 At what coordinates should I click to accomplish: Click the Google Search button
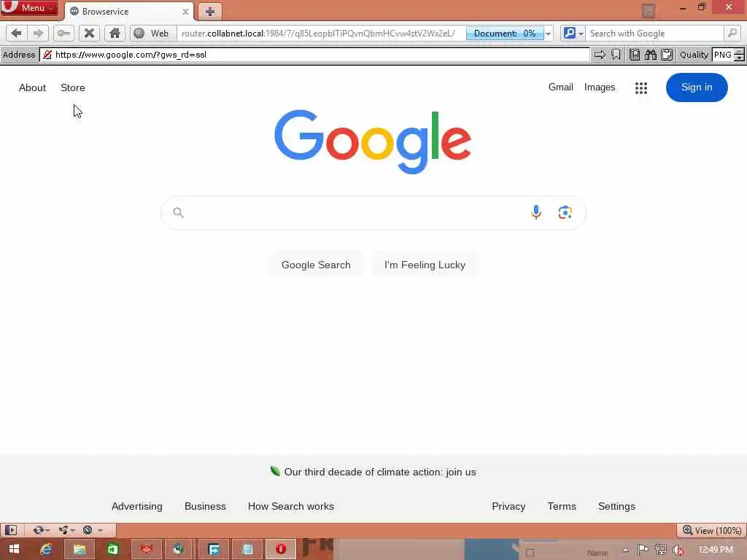tap(316, 265)
